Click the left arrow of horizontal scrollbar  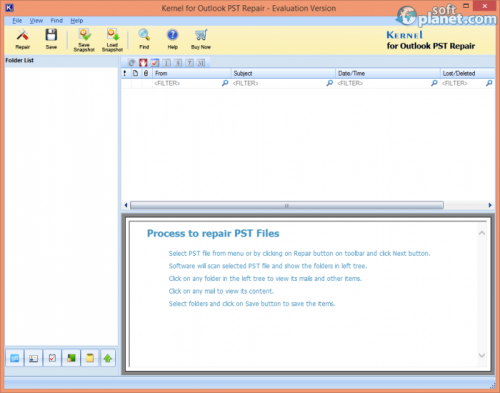[126, 205]
